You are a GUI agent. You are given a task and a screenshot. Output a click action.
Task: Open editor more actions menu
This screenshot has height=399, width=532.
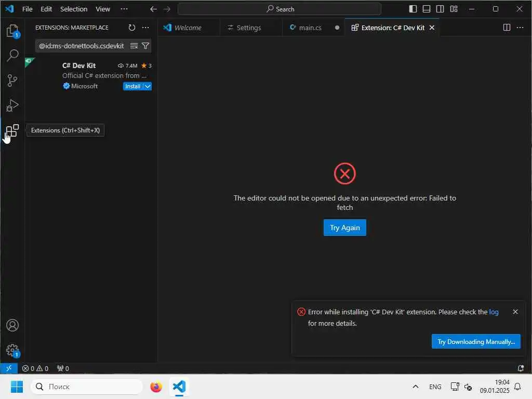[520, 28]
